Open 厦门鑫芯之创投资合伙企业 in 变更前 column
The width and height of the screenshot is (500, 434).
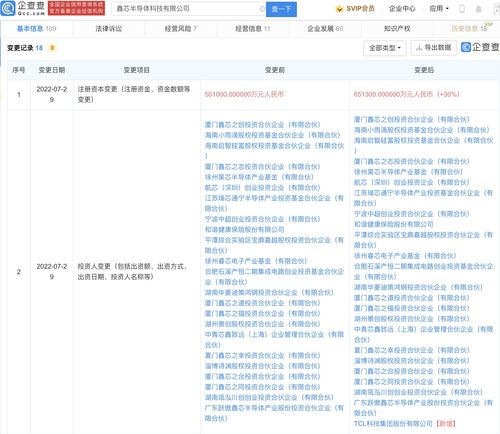262,125
